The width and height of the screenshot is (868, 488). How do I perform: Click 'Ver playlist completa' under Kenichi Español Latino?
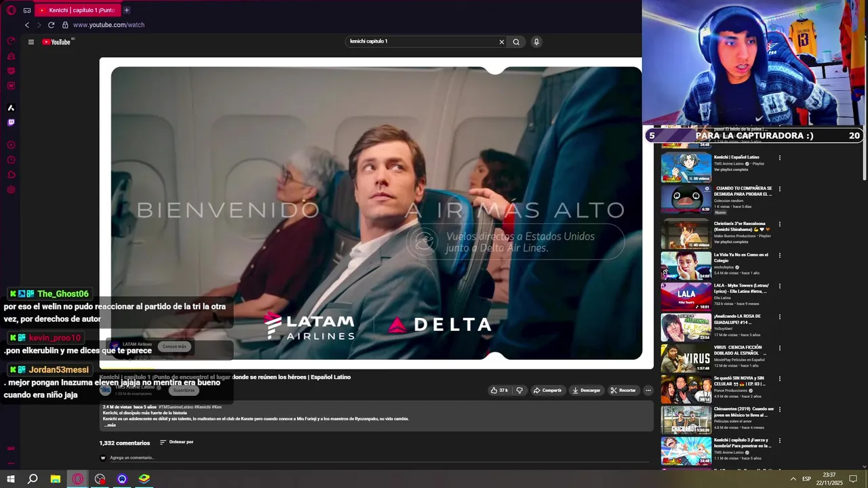(731, 169)
